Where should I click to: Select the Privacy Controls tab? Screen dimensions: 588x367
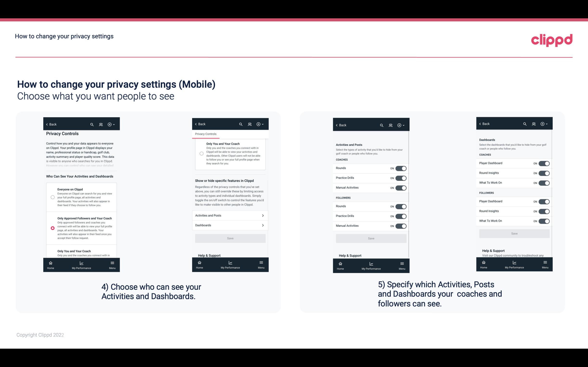click(206, 134)
